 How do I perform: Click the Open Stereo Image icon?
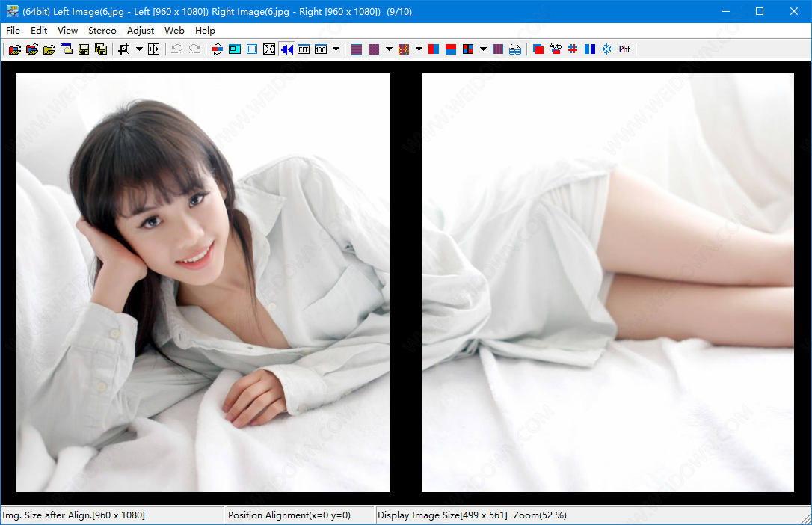pos(14,49)
